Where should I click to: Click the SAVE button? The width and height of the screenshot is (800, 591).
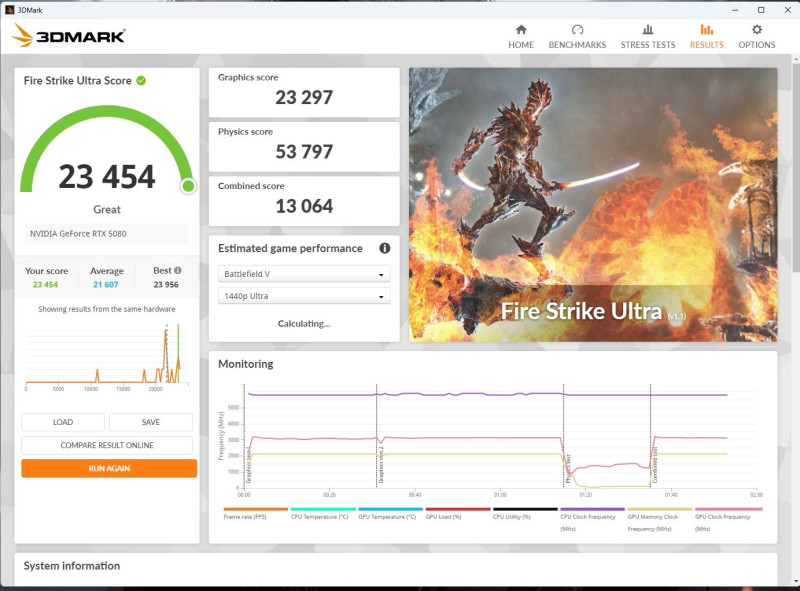pyautogui.click(x=151, y=422)
